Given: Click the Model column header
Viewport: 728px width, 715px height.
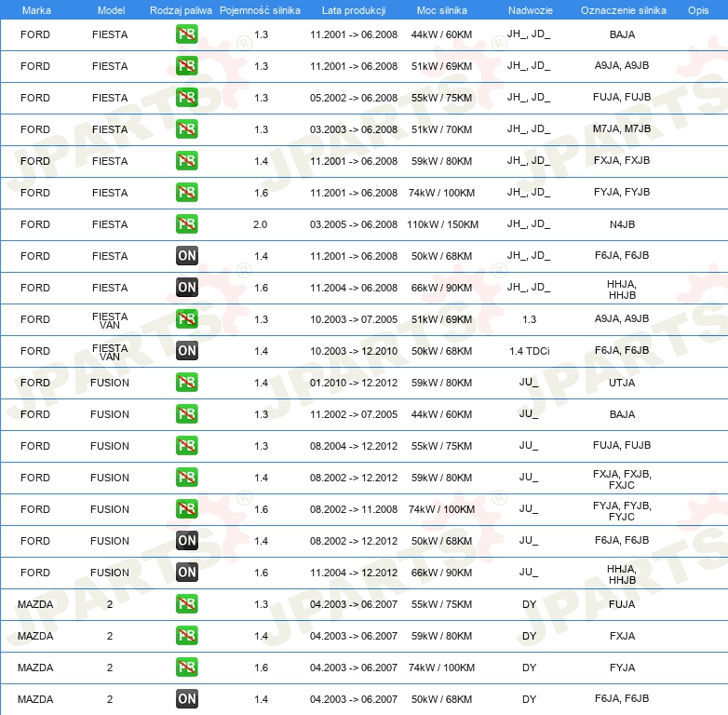Looking at the screenshot, I should 111,10.
